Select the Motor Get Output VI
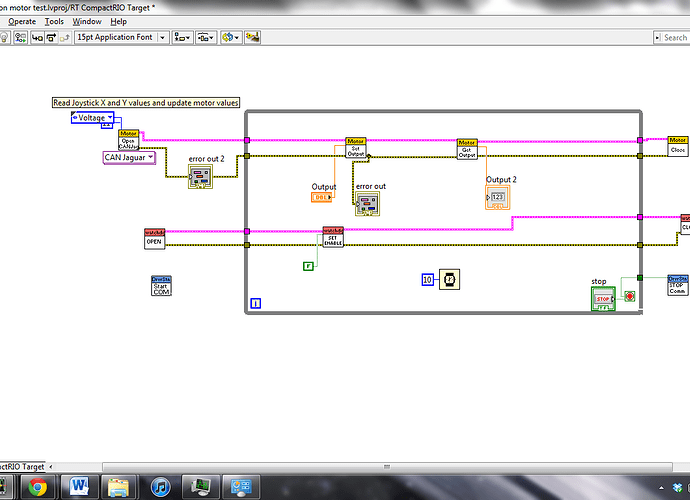The image size is (690, 500). tap(467, 149)
